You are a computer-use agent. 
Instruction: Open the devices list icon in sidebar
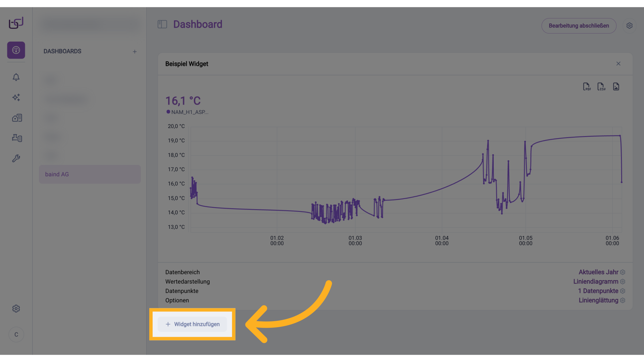[x=17, y=138]
